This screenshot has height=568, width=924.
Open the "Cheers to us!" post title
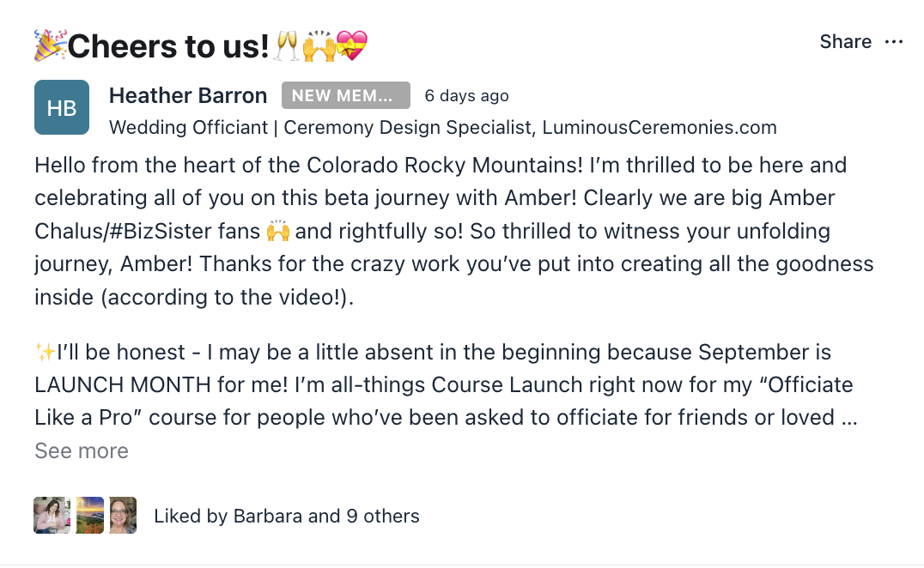168,46
